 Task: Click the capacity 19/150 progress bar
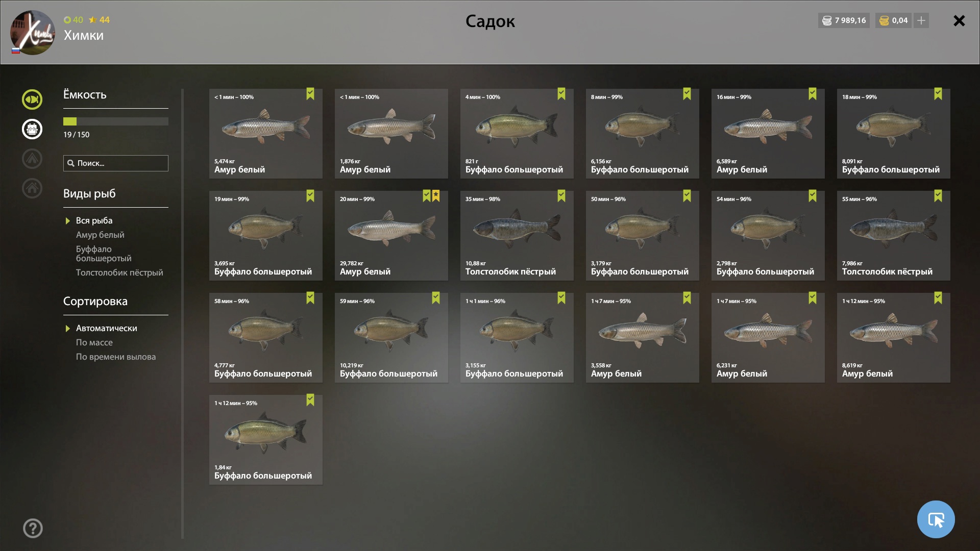click(116, 121)
